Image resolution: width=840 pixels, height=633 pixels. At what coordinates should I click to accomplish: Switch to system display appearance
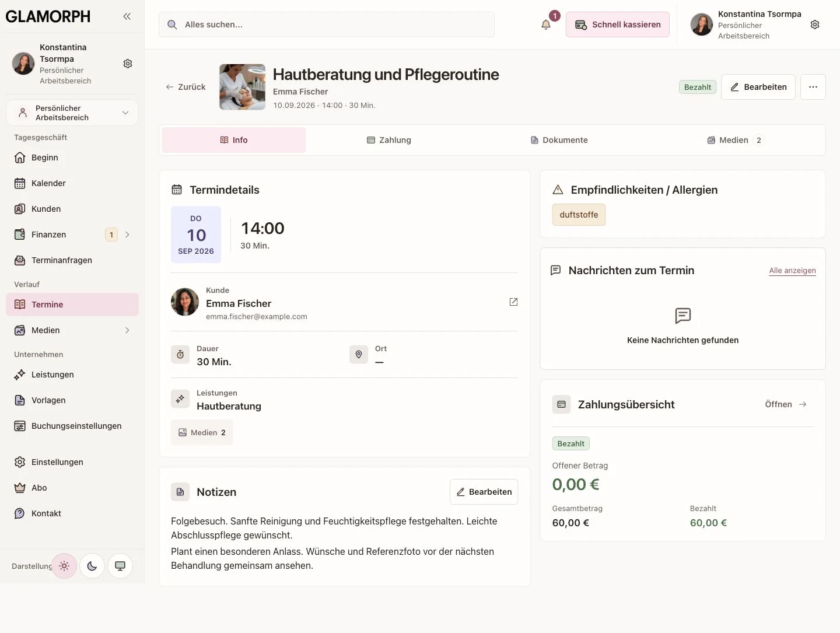click(120, 566)
